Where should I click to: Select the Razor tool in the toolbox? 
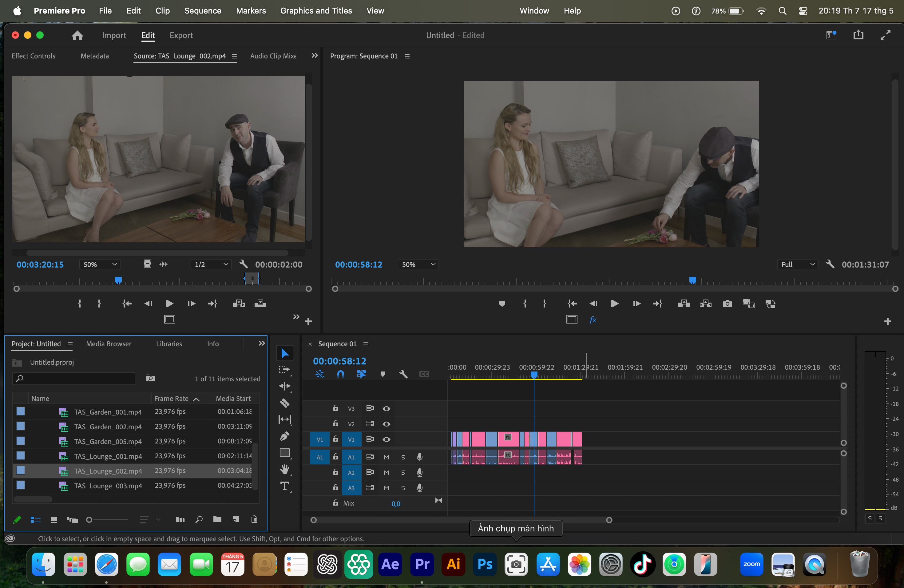click(284, 403)
